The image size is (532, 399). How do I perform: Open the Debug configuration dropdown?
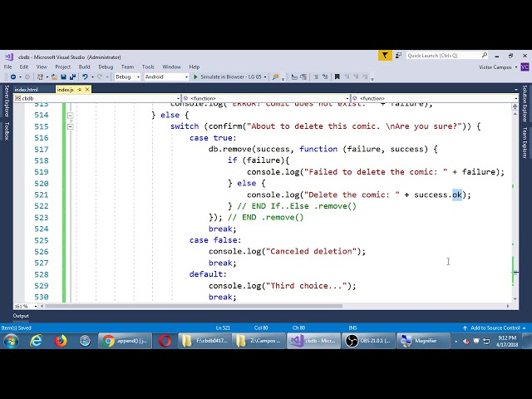[127, 76]
